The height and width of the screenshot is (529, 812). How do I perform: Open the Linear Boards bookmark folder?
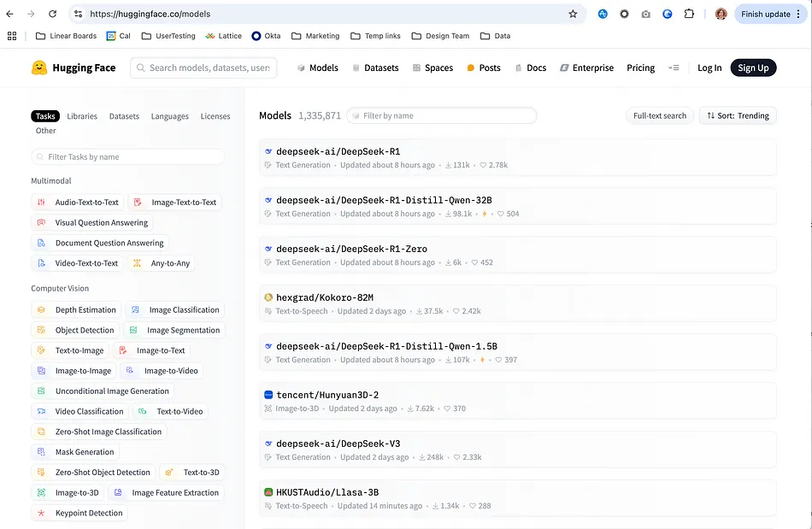(66, 36)
